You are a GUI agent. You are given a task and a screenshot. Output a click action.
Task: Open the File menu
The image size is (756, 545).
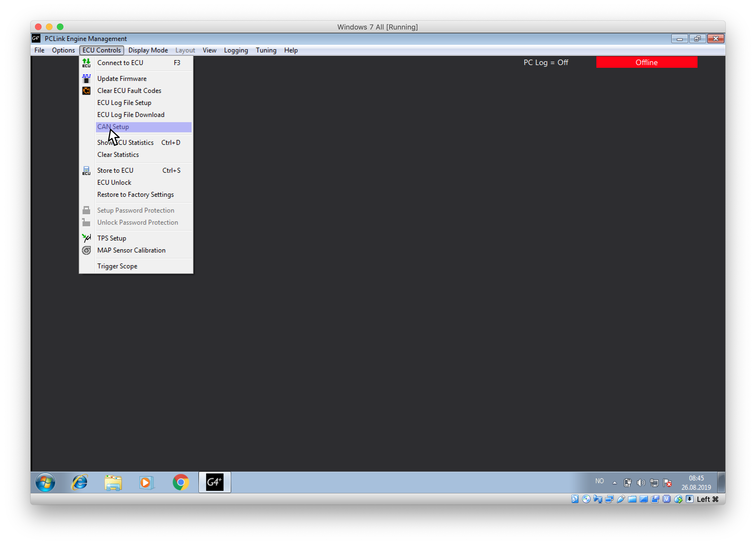pos(39,50)
